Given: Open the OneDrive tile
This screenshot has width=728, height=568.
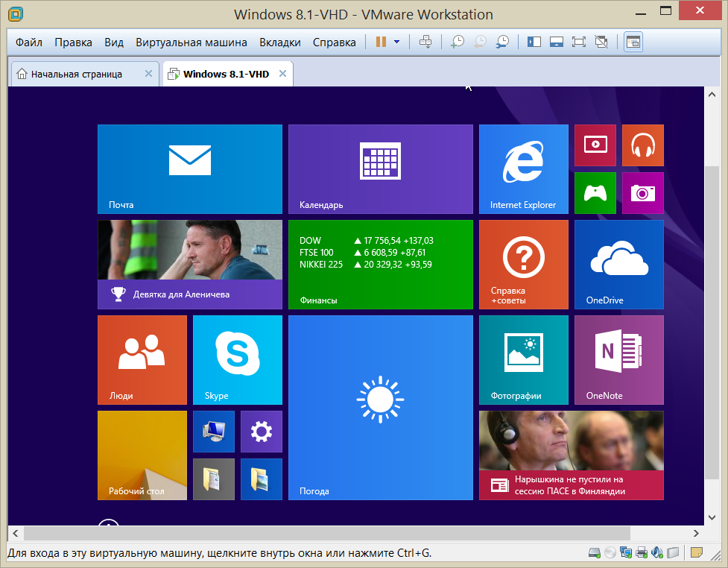Looking at the screenshot, I should (619, 265).
